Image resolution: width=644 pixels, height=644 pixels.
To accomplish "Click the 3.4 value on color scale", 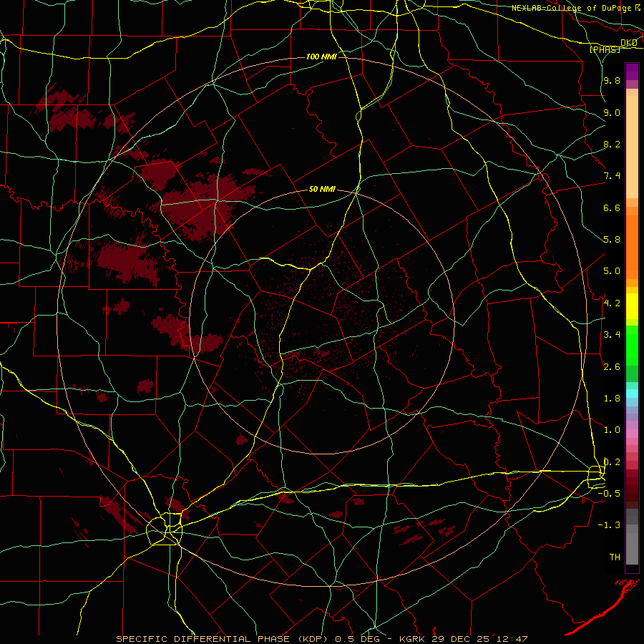I will pyautogui.click(x=612, y=335).
